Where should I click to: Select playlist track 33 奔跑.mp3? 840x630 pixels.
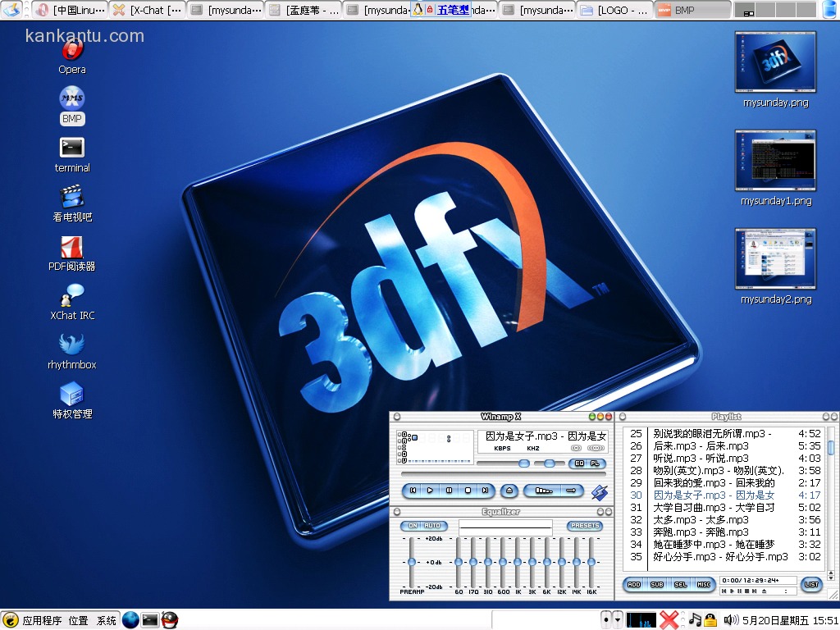(725, 532)
